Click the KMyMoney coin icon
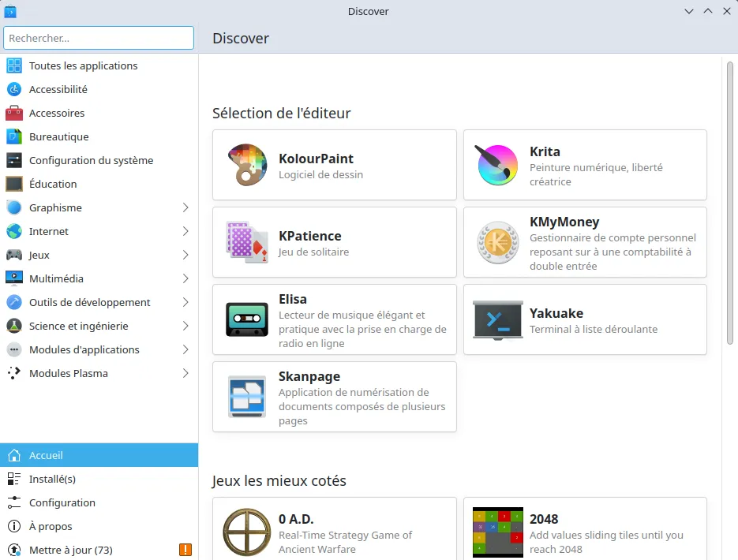This screenshot has height=560, width=738. [x=497, y=242]
